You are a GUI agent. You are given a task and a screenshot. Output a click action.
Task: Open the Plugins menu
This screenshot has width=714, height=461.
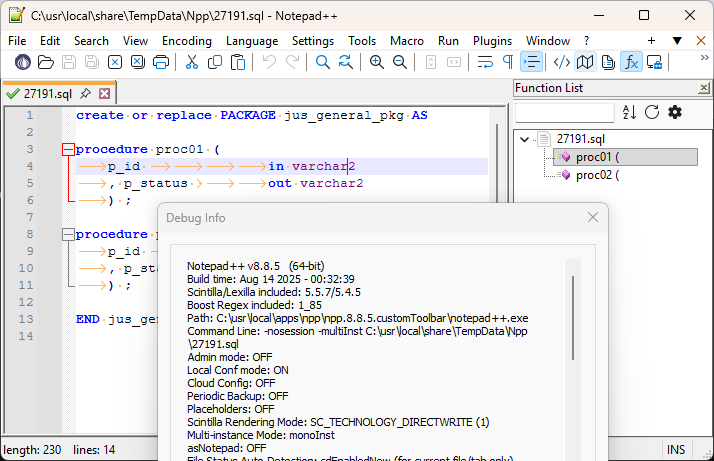pos(492,40)
